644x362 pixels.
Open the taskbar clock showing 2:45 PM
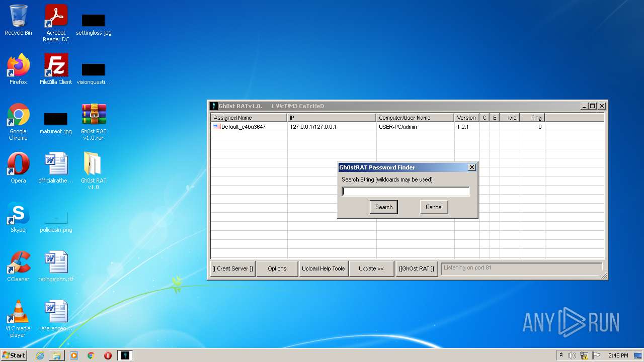click(618, 355)
